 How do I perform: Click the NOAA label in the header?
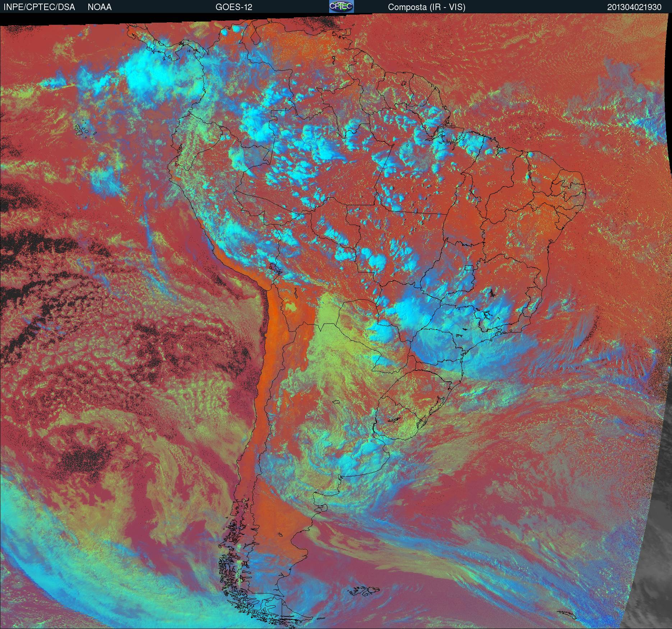(x=100, y=7)
